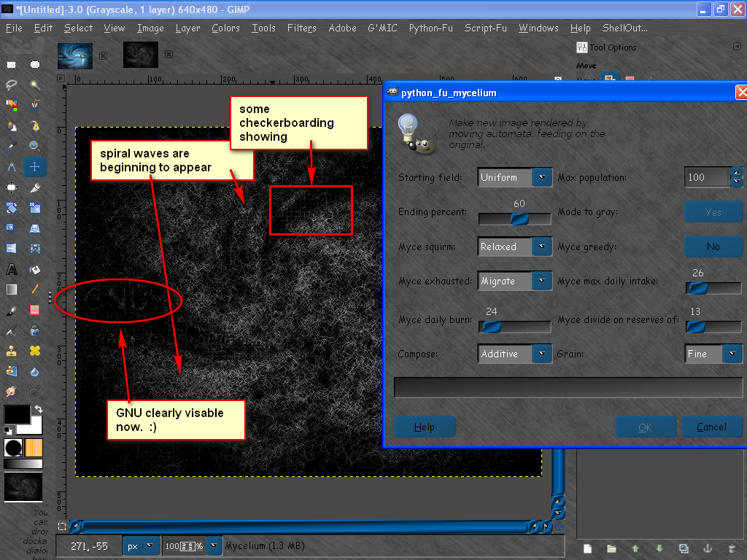Select the Alignment tool
Viewport: 747px width, 560px height.
coord(12,187)
